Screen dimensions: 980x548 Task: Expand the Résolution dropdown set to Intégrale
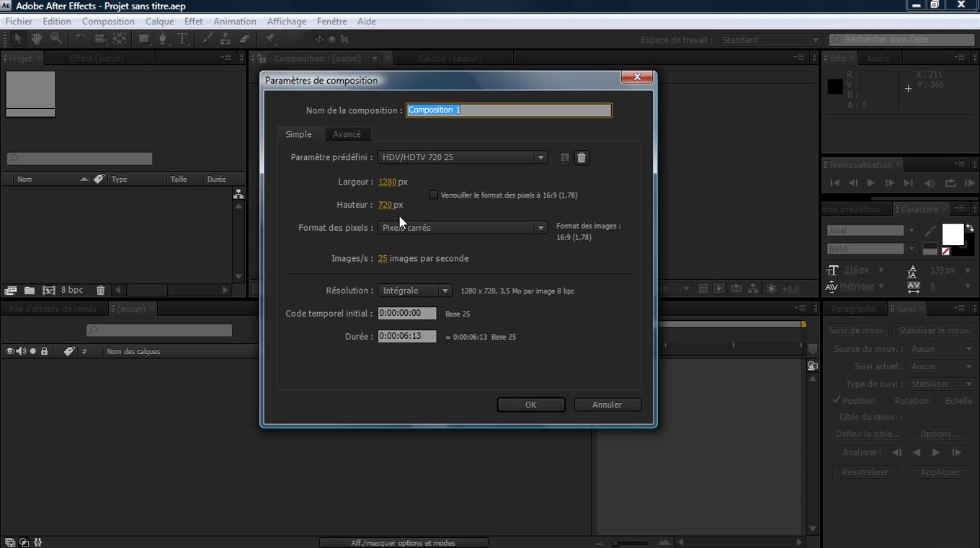click(x=414, y=291)
